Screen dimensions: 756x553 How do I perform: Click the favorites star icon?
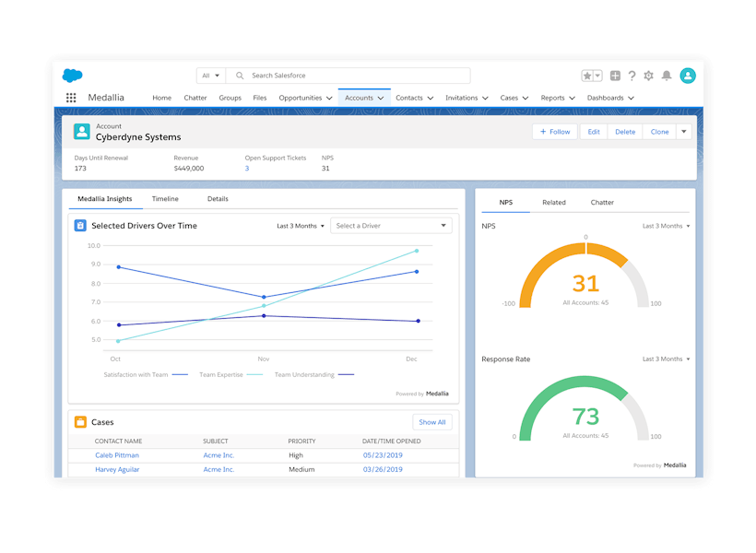pos(586,76)
